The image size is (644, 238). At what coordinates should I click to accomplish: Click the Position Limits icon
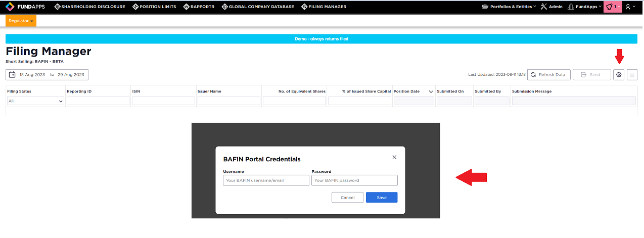(135, 7)
